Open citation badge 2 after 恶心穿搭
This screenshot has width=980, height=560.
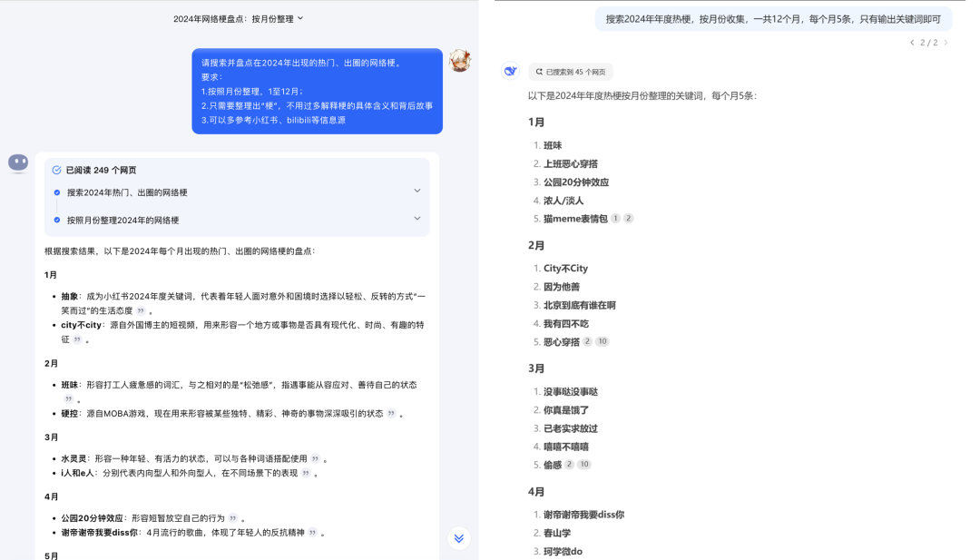click(x=587, y=341)
